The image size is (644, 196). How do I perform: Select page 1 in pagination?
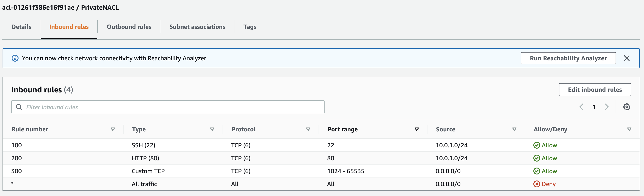pyautogui.click(x=594, y=107)
